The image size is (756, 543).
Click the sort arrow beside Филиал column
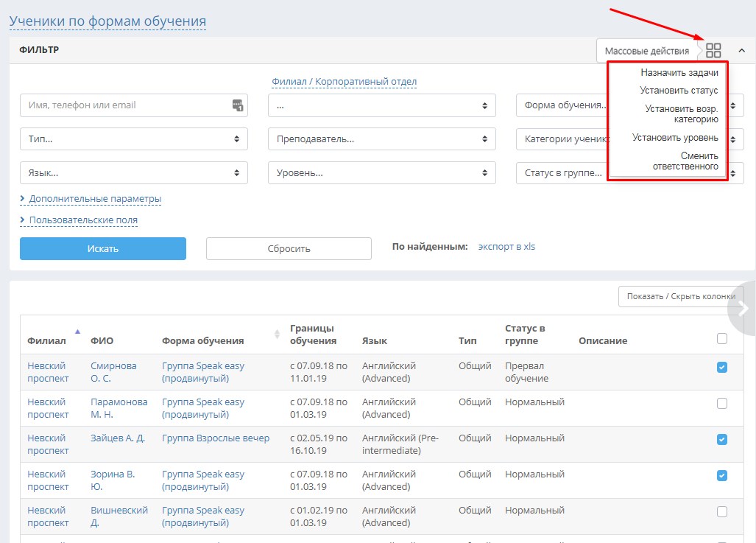point(77,332)
